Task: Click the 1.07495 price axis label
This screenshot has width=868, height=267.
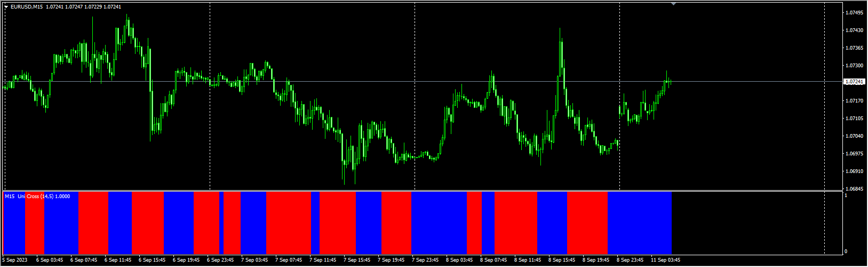Action: click(855, 13)
